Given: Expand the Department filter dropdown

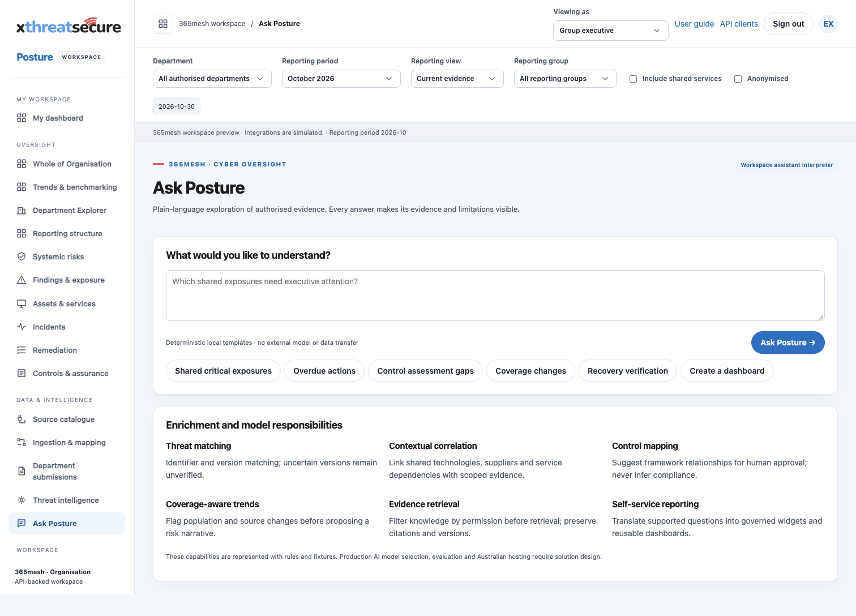Looking at the screenshot, I should 212,79.
